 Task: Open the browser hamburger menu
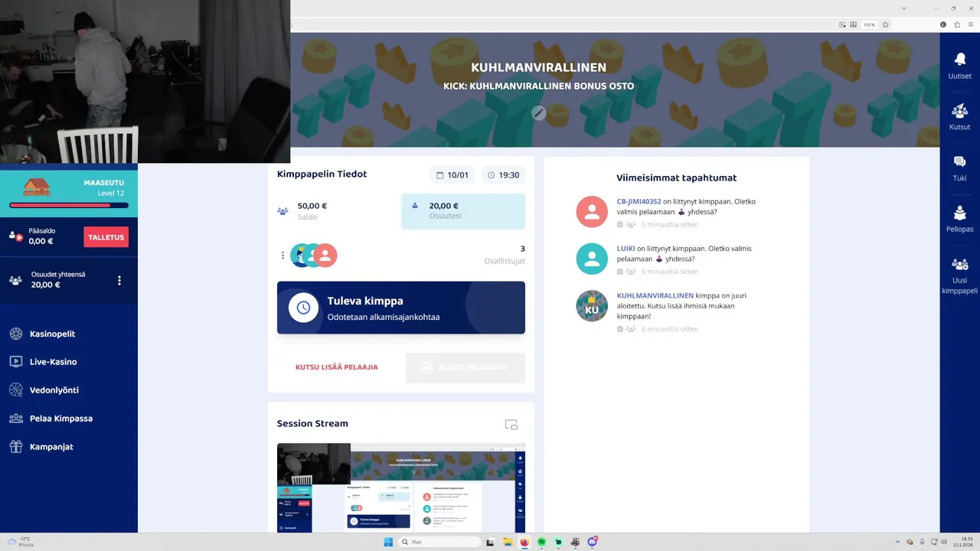pyautogui.click(x=971, y=24)
